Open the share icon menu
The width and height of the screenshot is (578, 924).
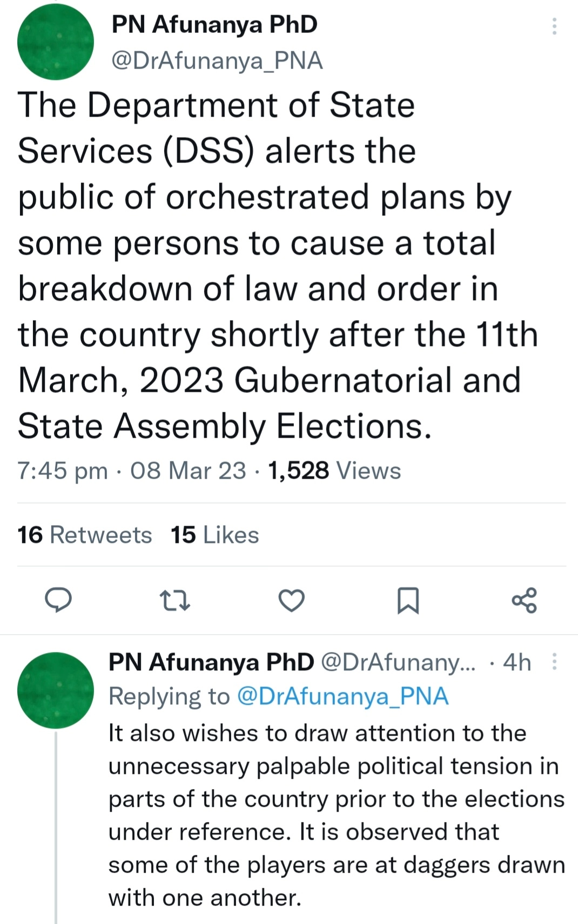point(525,600)
